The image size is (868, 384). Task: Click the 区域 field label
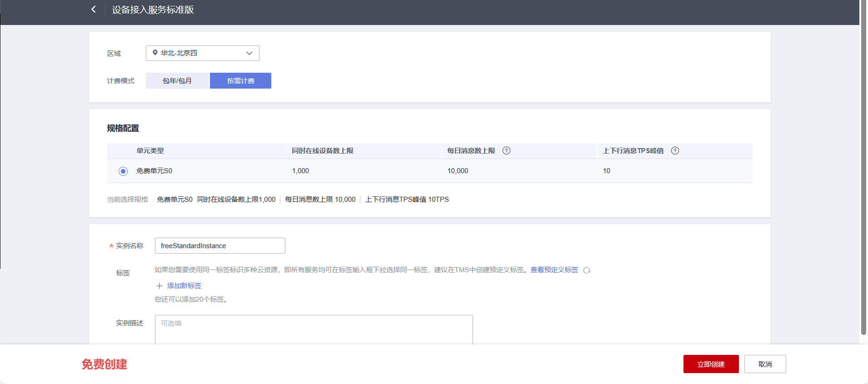click(114, 54)
